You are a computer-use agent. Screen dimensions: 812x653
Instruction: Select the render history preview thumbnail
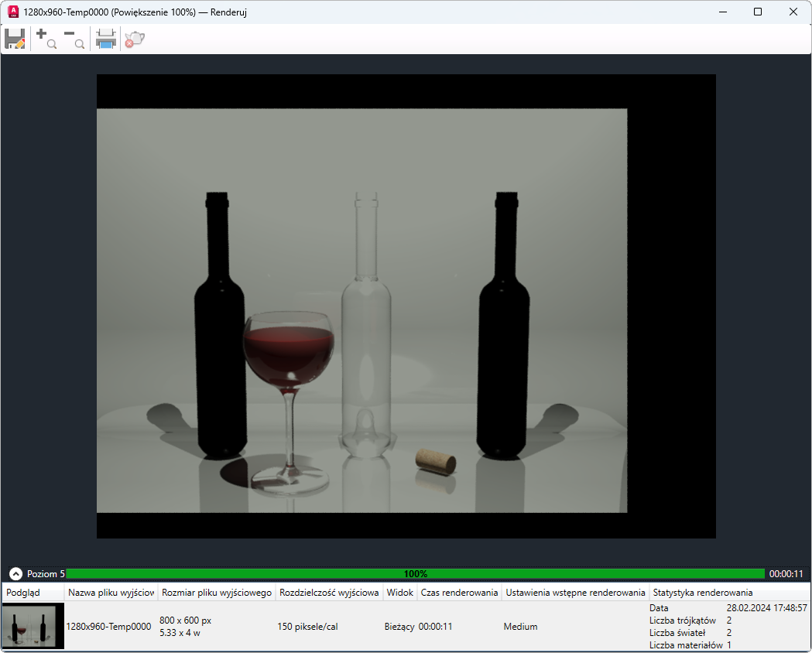coord(33,626)
